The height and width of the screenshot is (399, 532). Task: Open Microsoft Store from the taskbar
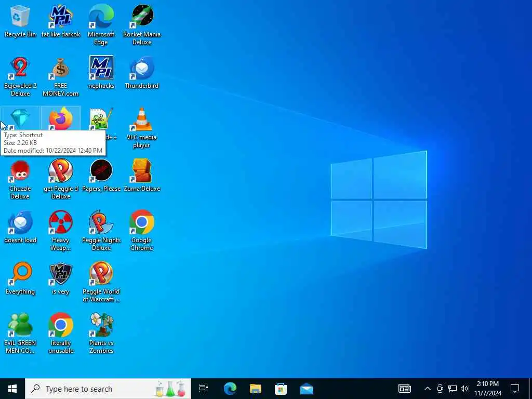pyautogui.click(x=281, y=389)
